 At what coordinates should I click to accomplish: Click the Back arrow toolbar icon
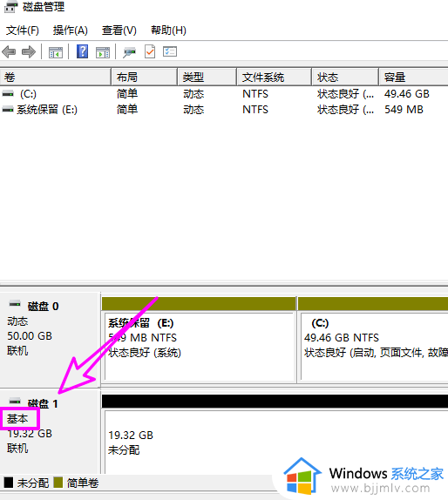click(x=9, y=51)
